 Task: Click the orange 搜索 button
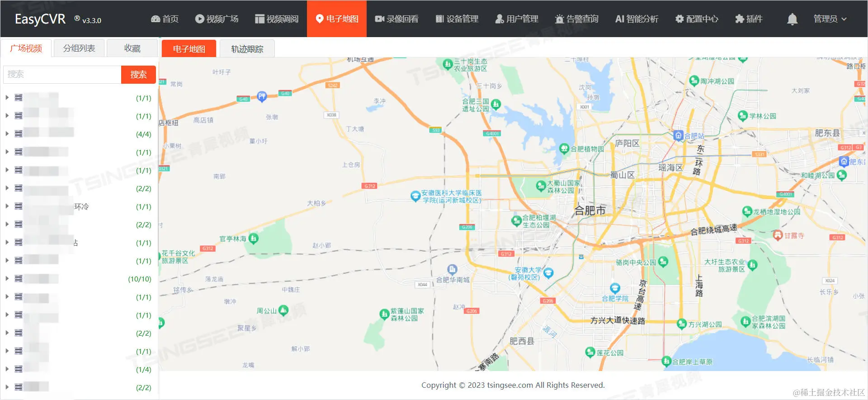(138, 74)
